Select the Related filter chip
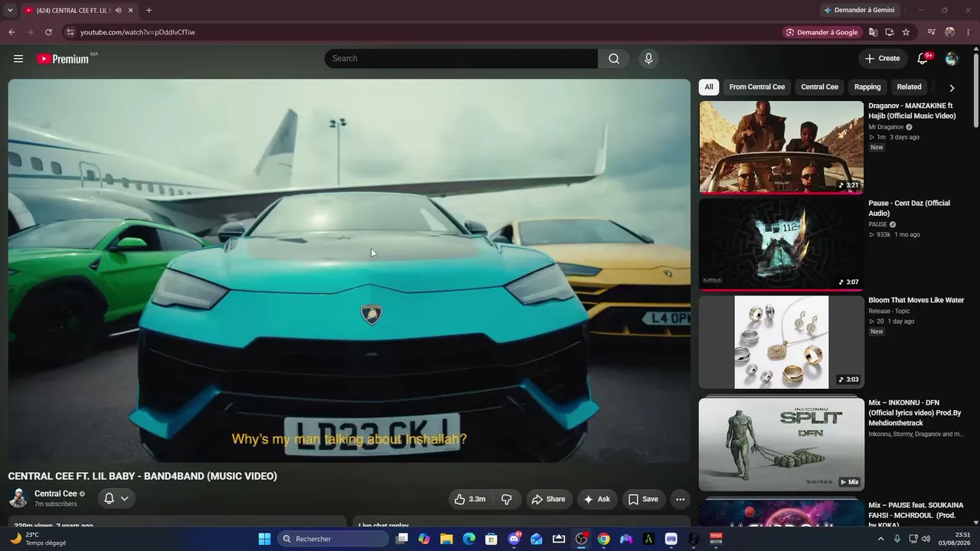The width and height of the screenshot is (980, 551). (x=909, y=87)
